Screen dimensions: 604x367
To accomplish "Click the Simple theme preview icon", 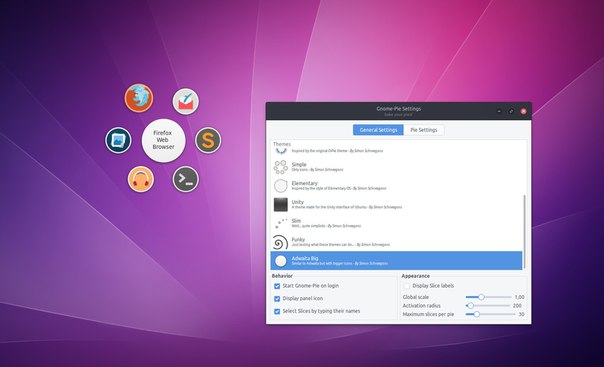I will point(280,167).
